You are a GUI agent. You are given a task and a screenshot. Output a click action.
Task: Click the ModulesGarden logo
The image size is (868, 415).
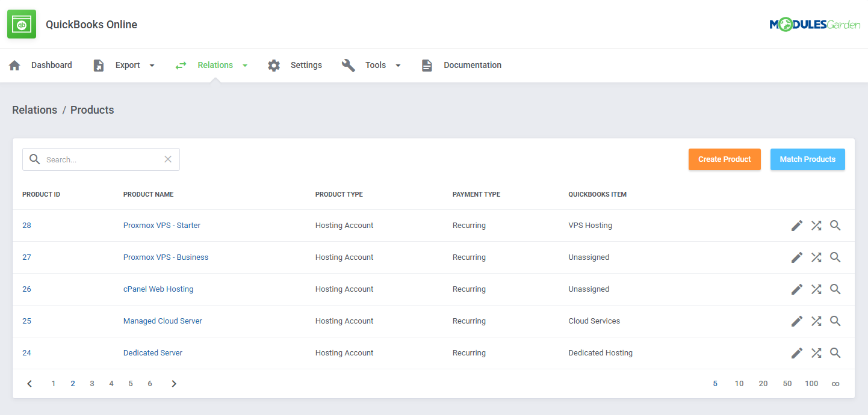[815, 25]
